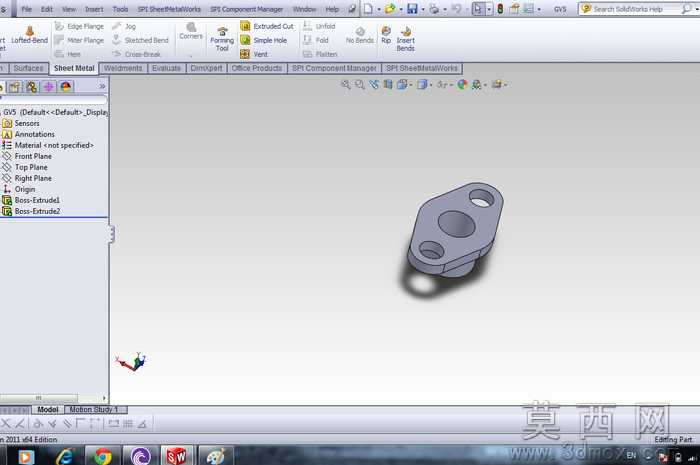700x465 pixels.
Task: Open the DimXpertManager panel tab
Action: coord(49,87)
